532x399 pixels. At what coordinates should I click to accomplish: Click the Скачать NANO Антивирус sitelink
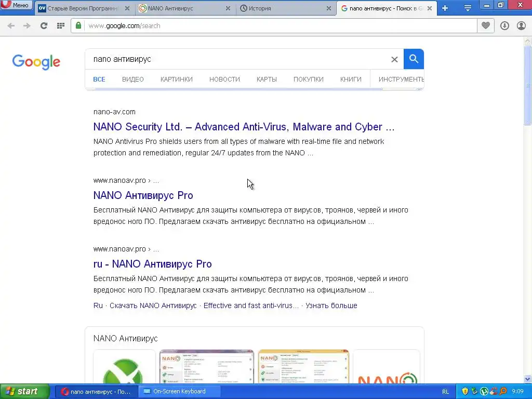(x=153, y=305)
